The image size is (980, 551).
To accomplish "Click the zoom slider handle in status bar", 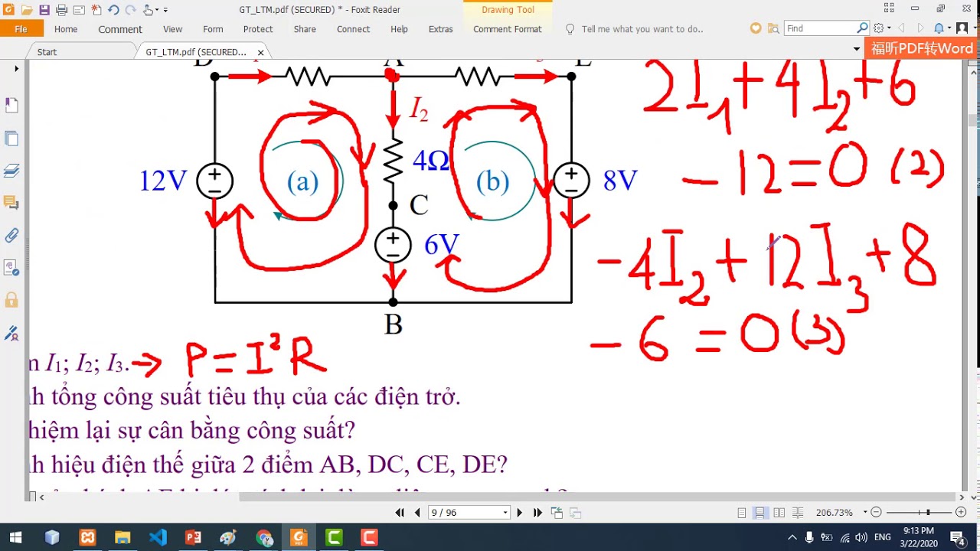I will [927, 513].
